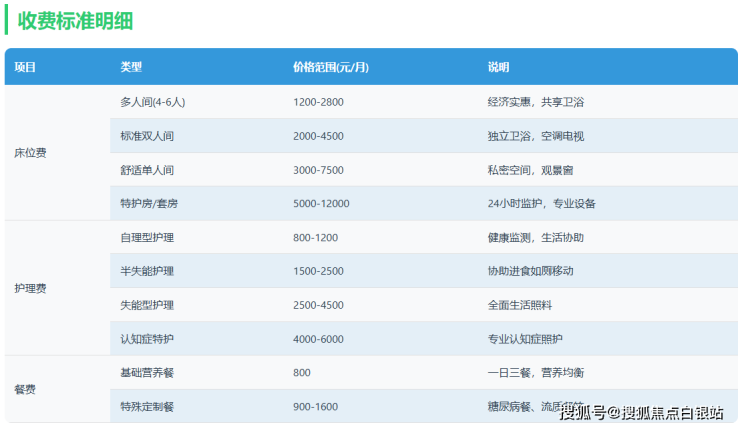
Task: Click the 类型 column header
Action: click(131, 67)
